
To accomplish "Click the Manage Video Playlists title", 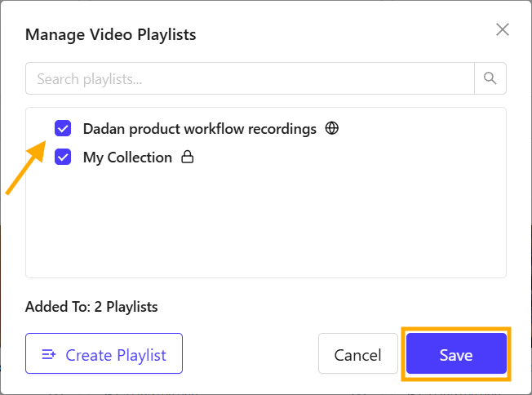I will (110, 34).
